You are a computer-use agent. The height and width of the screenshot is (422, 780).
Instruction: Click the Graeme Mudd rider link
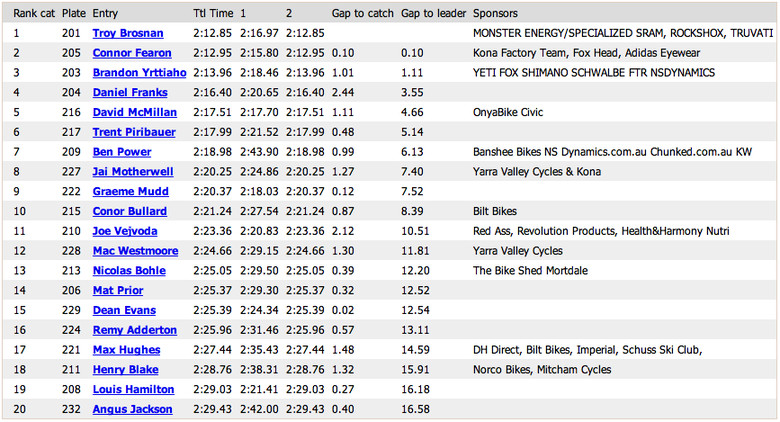click(x=130, y=192)
